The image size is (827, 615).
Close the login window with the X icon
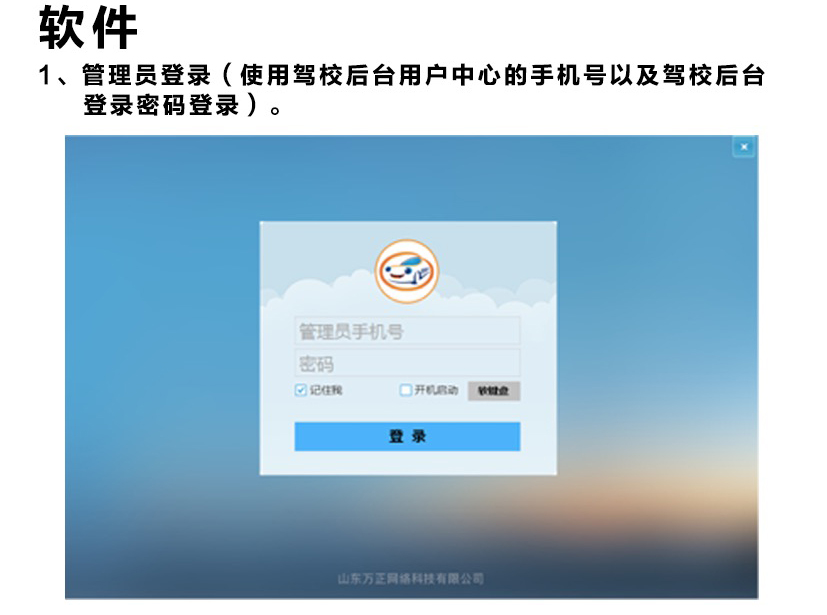tap(744, 147)
